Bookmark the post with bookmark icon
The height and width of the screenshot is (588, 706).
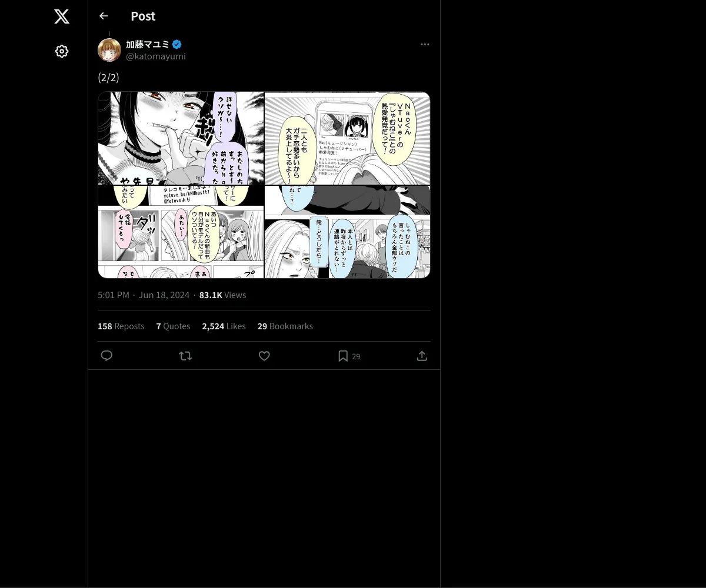click(343, 356)
